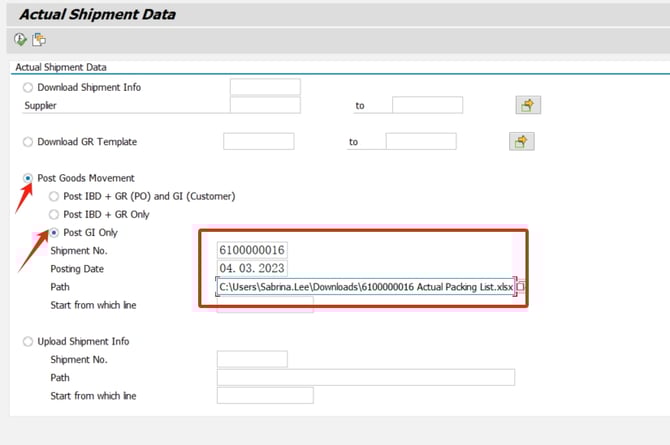Click the Shipment No. field containing 6100000016
Viewport: 670px width, 445px height.
coord(252,250)
